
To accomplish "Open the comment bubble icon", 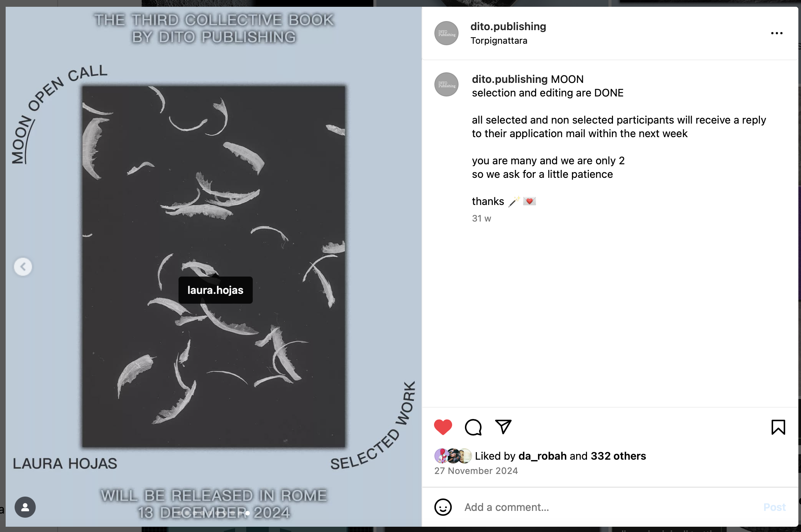I will click(473, 427).
